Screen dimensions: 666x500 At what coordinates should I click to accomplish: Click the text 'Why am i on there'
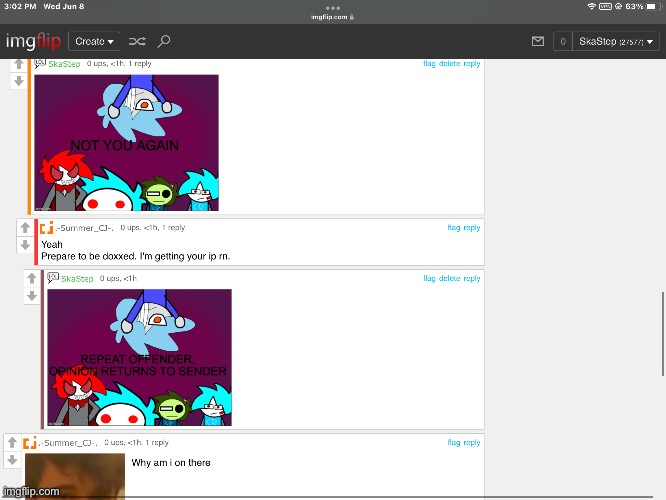point(171,463)
